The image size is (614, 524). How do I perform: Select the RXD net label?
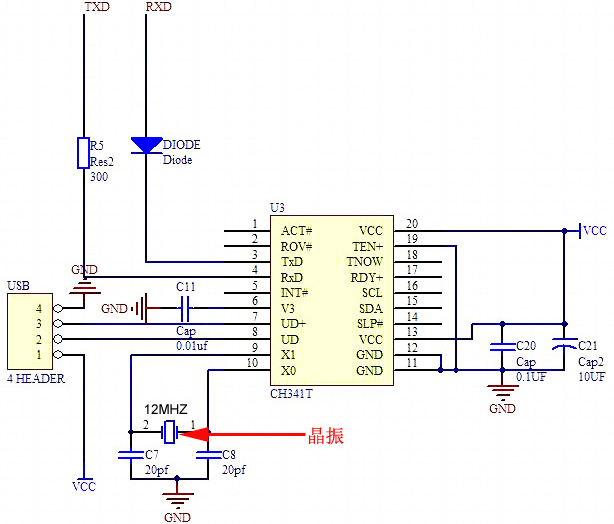pos(158,8)
